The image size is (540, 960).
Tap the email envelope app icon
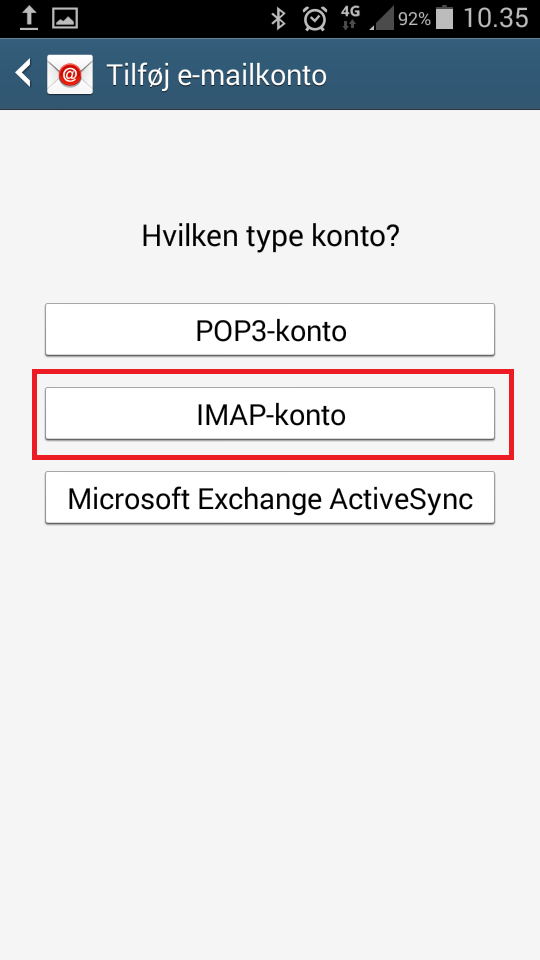click(70, 74)
